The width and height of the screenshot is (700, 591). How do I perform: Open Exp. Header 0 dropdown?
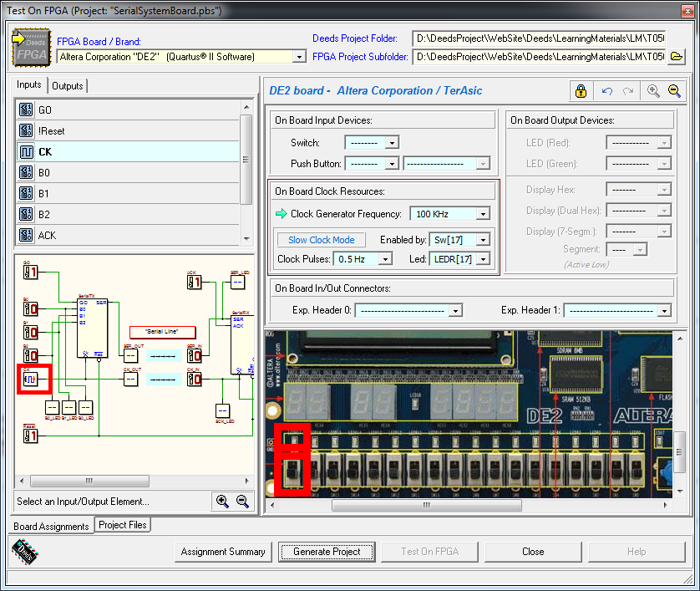click(455, 310)
